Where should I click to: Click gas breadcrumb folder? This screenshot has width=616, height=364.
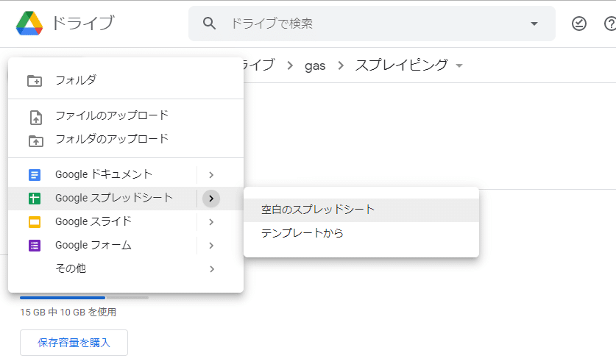click(315, 65)
